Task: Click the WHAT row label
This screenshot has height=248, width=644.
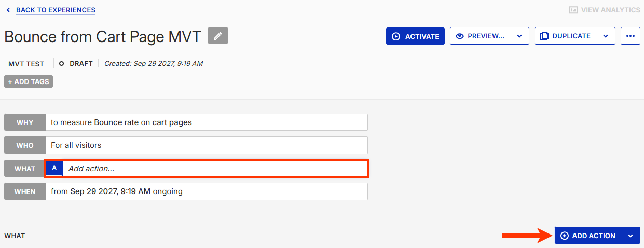Action: tap(25, 169)
